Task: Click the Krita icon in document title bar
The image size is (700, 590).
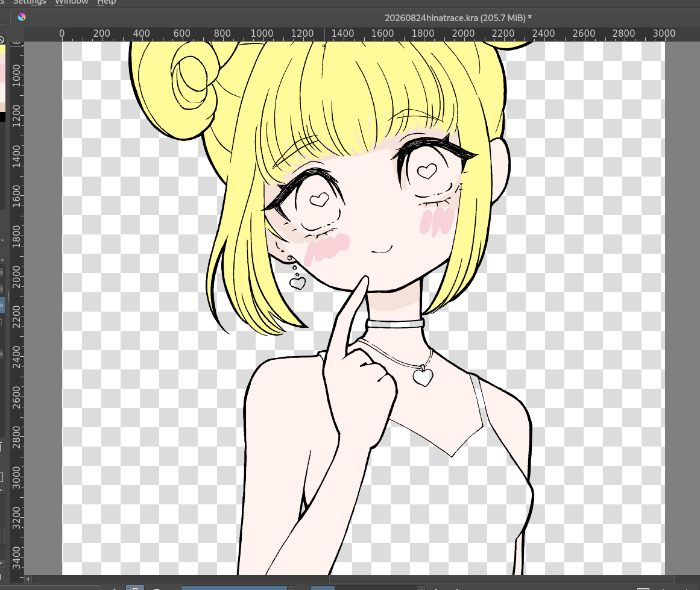Action: point(22,17)
